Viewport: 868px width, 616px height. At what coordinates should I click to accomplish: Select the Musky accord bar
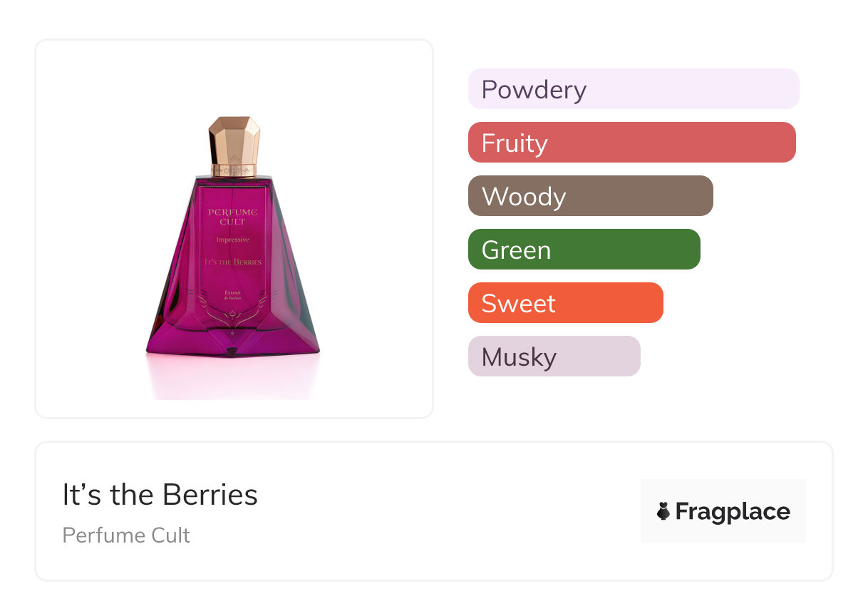[554, 356]
